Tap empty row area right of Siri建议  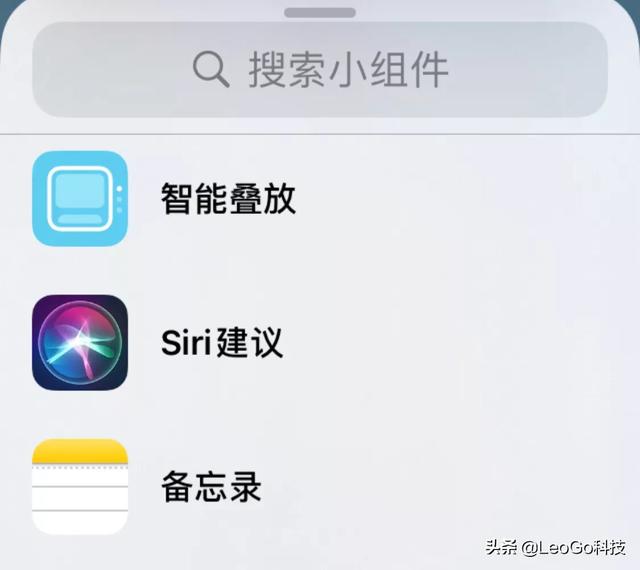tap(457, 342)
